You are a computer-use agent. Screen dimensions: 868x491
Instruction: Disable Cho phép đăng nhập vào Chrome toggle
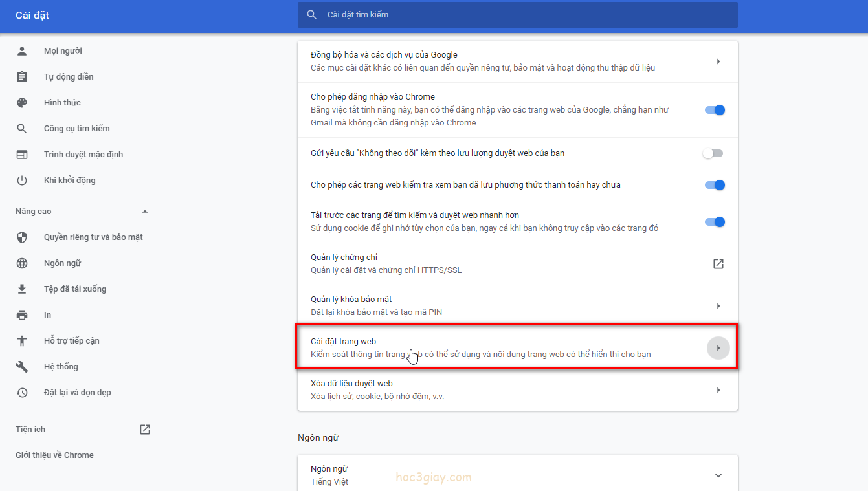[x=715, y=110]
